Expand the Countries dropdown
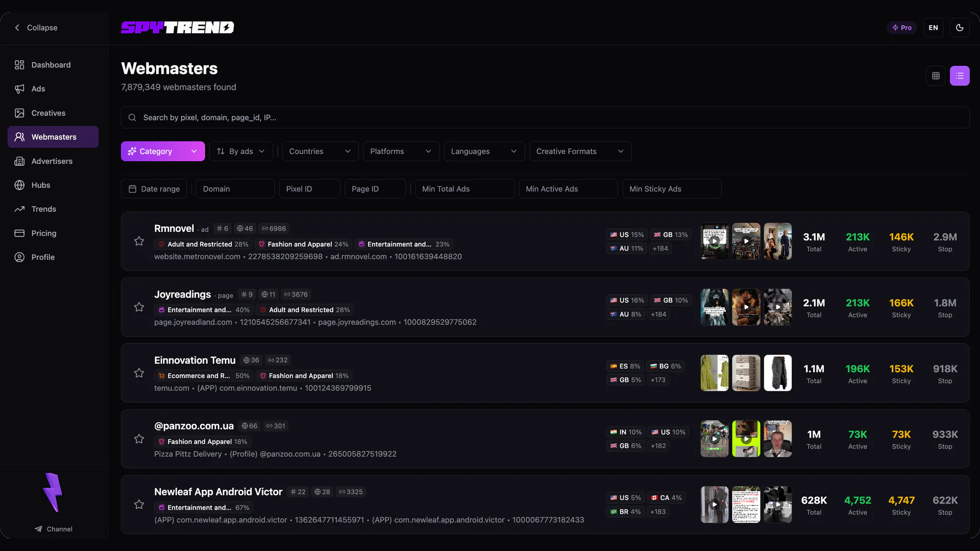 pyautogui.click(x=320, y=151)
